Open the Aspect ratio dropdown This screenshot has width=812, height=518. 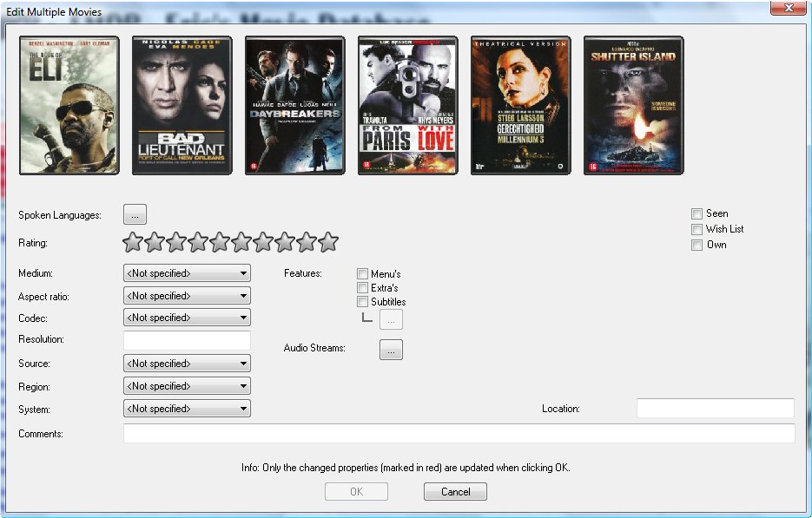point(187,296)
